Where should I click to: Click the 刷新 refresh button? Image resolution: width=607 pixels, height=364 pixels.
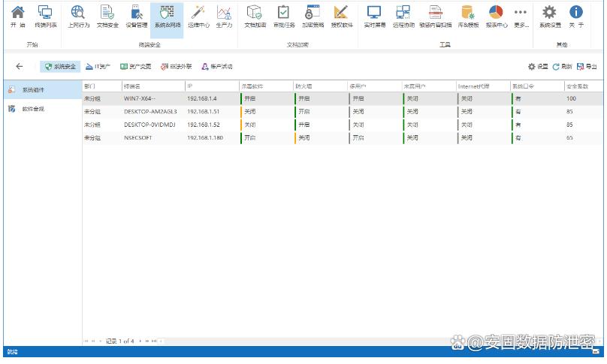pos(563,67)
